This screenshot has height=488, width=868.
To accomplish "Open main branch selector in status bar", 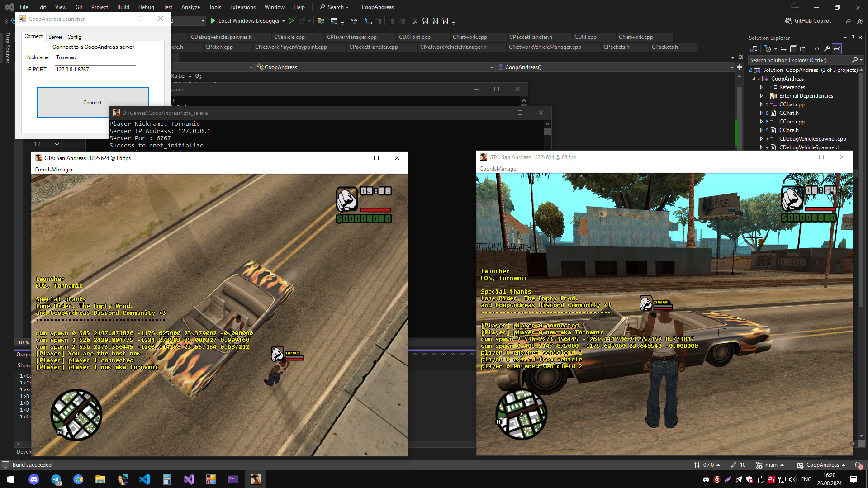I will 770,465.
